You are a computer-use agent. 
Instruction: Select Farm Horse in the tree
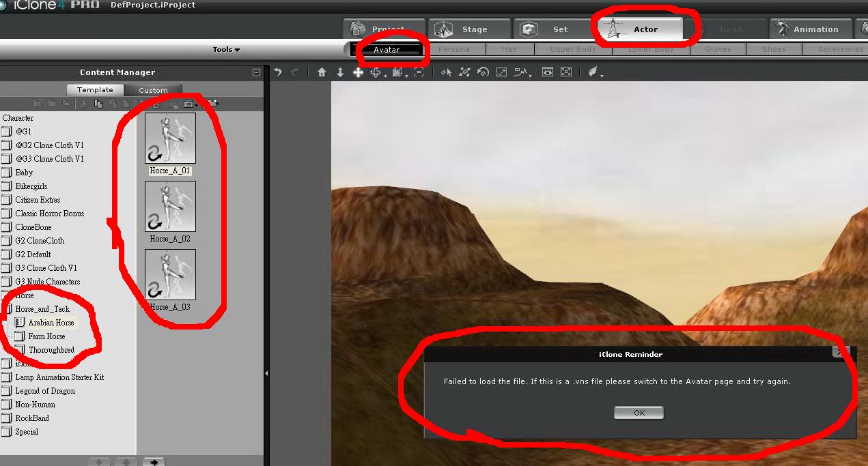click(46, 336)
